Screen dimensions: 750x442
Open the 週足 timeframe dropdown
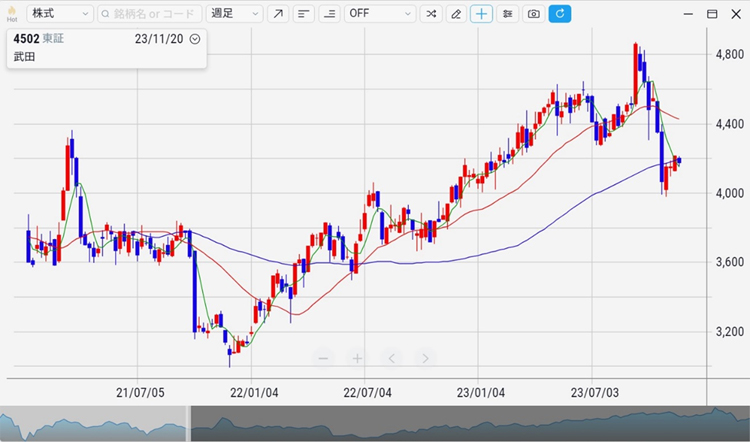coord(235,14)
